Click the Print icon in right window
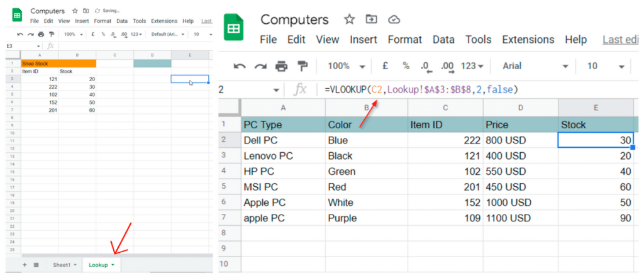This screenshot has height=278, width=644. tap(281, 66)
